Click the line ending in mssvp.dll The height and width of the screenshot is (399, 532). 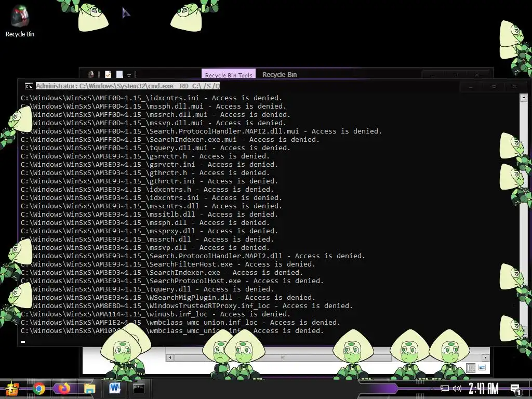pos(145,248)
